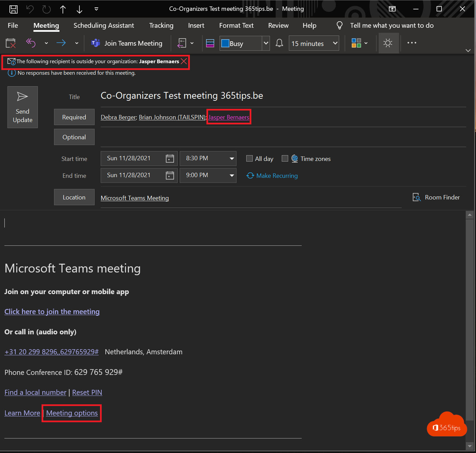Open more commands via the ellipsis icon

[x=412, y=43]
